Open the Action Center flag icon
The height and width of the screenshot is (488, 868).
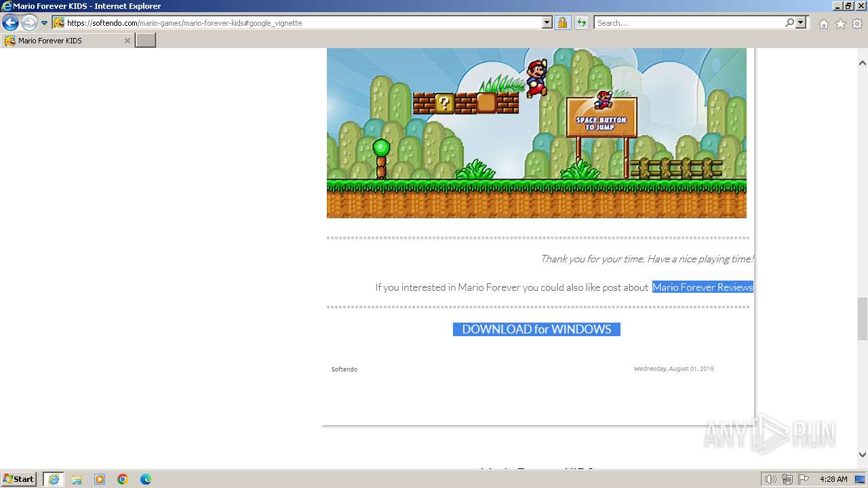[x=803, y=479]
